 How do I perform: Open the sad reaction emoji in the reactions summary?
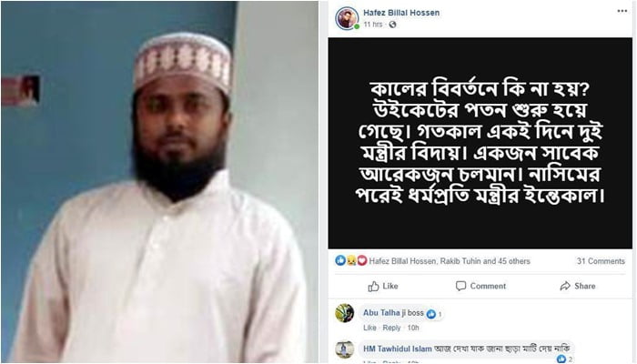point(351,261)
